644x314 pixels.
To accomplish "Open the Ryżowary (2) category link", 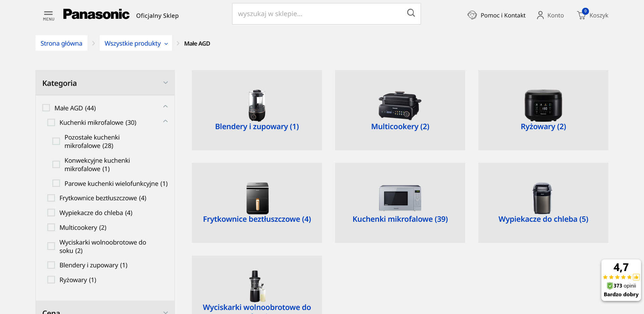I will pyautogui.click(x=543, y=126).
